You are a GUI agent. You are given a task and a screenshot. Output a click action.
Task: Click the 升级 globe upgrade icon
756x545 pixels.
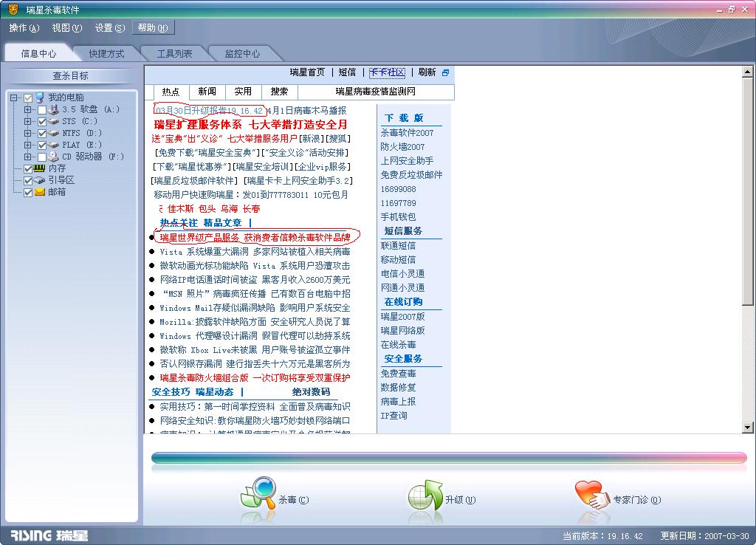[425, 495]
